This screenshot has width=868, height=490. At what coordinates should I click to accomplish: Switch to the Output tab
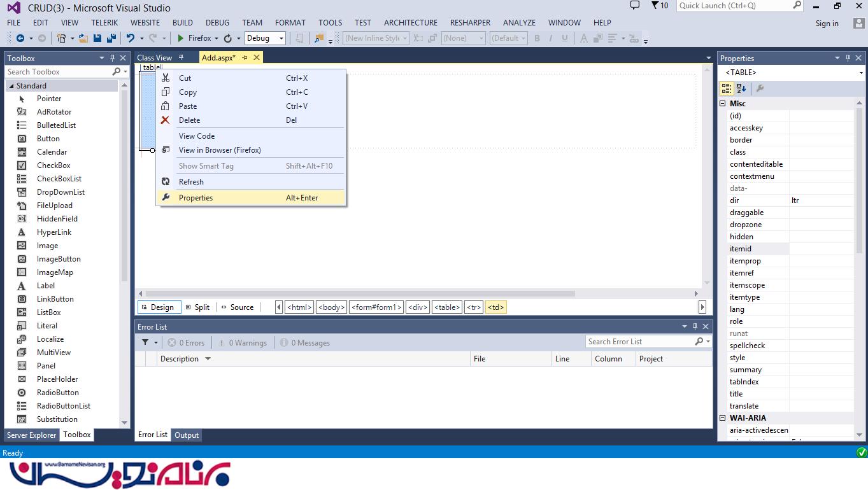187,435
